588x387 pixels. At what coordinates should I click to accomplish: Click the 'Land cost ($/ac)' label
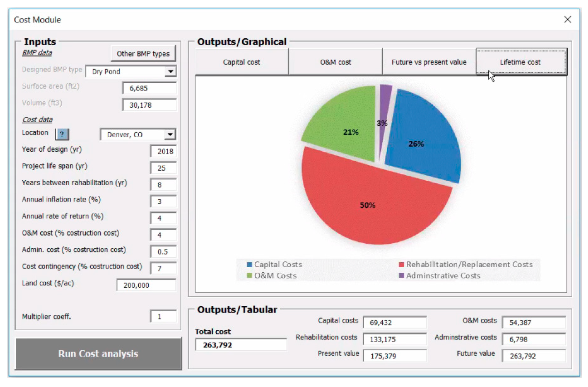tap(48, 283)
